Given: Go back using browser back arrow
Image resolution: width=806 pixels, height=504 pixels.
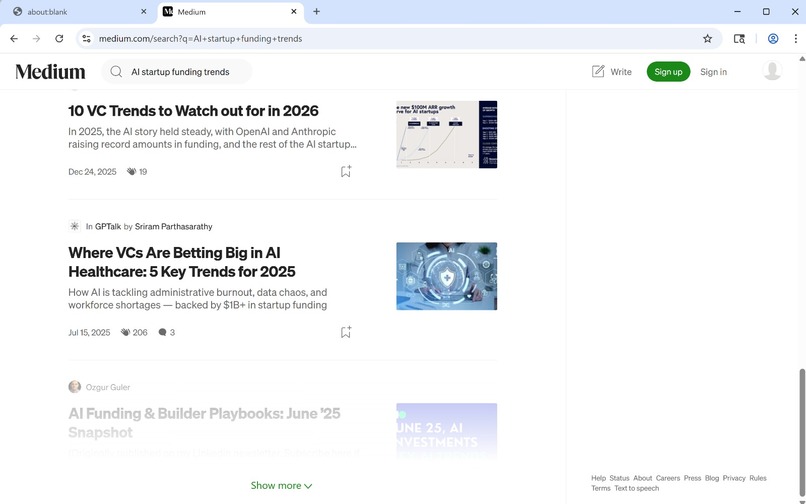Looking at the screenshot, I should [x=14, y=39].
